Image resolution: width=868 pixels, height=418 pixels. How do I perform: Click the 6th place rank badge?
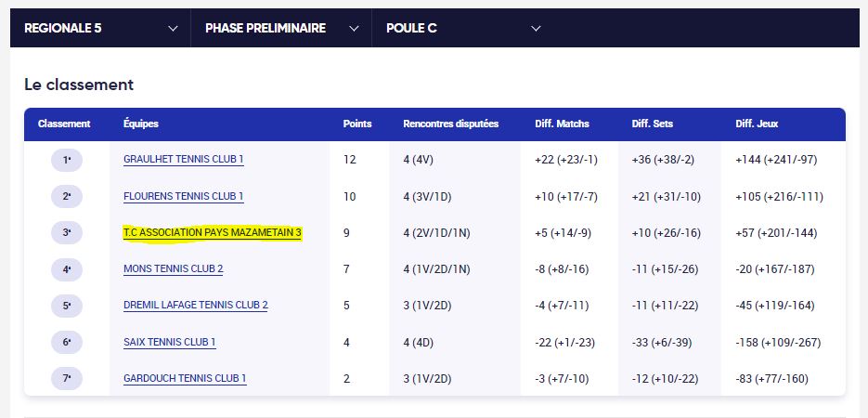click(x=67, y=342)
